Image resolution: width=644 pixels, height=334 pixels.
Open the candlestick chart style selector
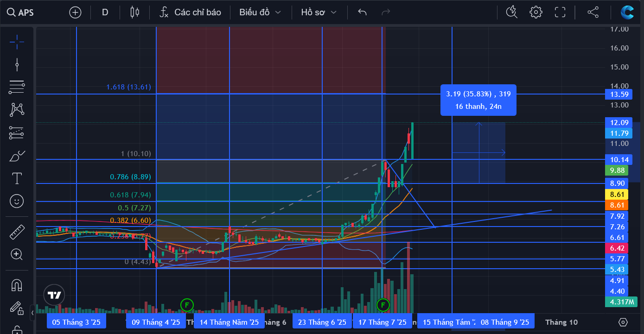[135, 13]
